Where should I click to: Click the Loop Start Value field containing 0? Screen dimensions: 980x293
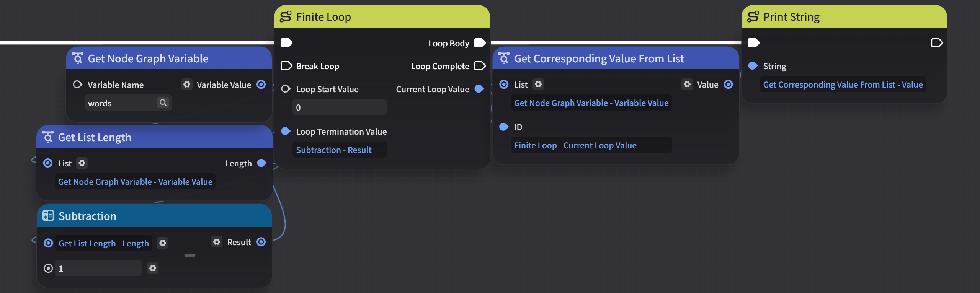click(340, 107)
